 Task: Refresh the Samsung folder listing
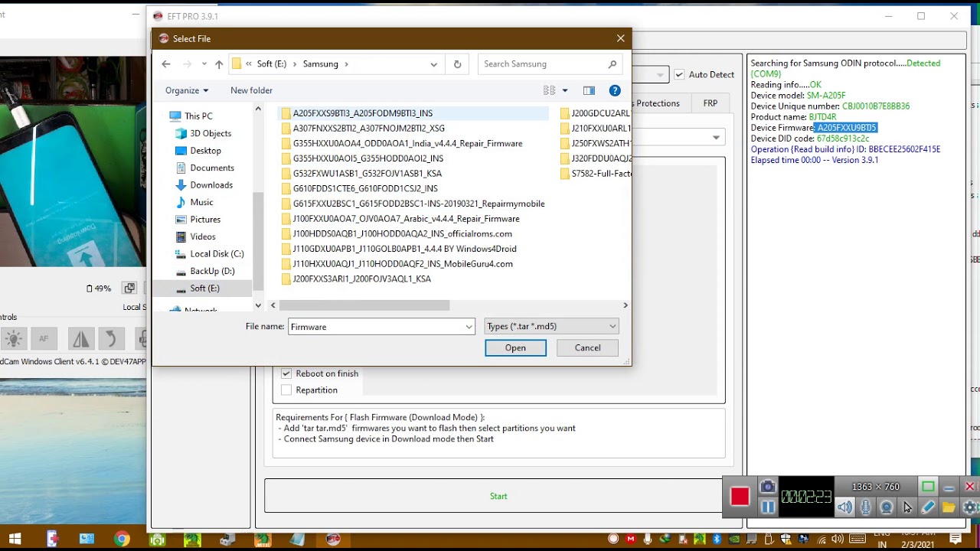point(457,64)
